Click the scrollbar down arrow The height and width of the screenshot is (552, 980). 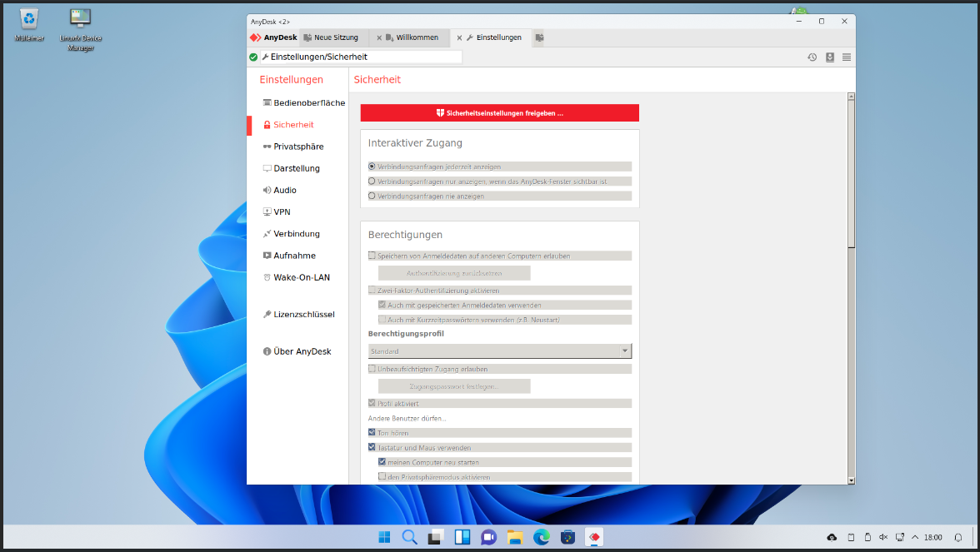pyautogui.click(x=851, y=480)
